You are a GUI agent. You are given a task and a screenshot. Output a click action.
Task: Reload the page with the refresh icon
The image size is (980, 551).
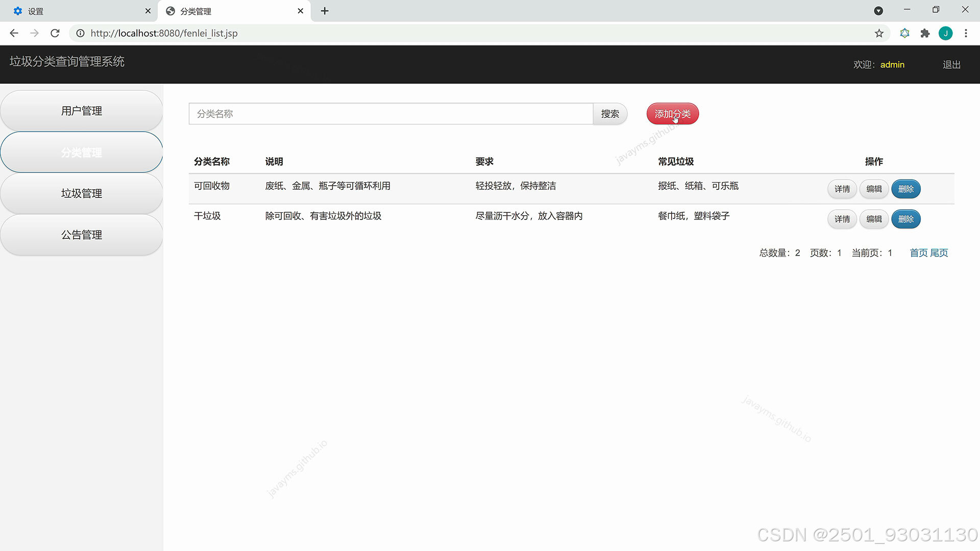coord(55,33)
